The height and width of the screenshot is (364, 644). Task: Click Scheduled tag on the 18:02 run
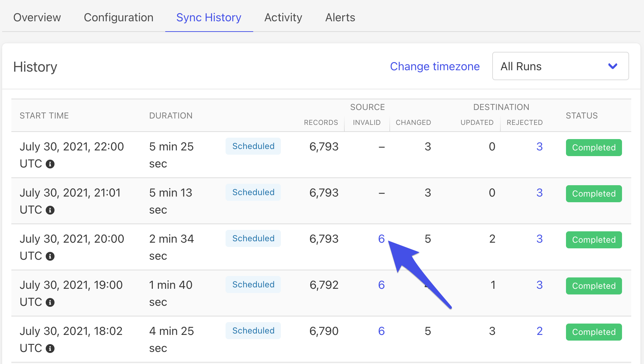253,331
